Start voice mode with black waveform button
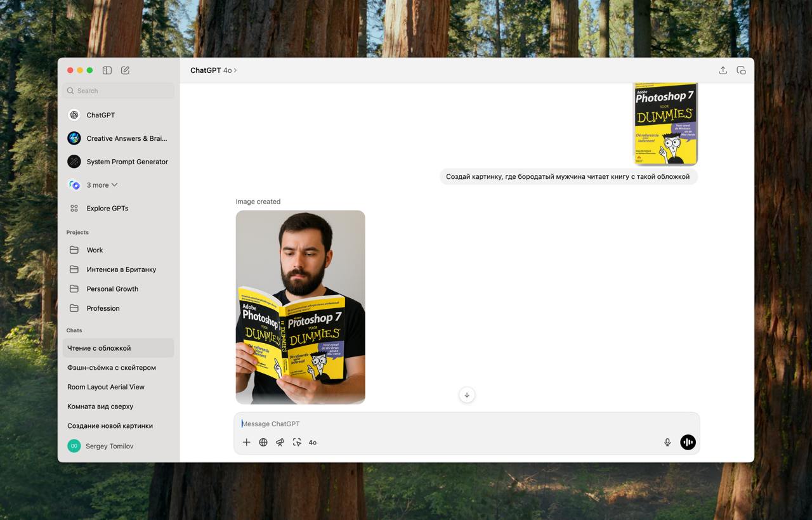This screenshot has width=812, height=520. point(688,443)
